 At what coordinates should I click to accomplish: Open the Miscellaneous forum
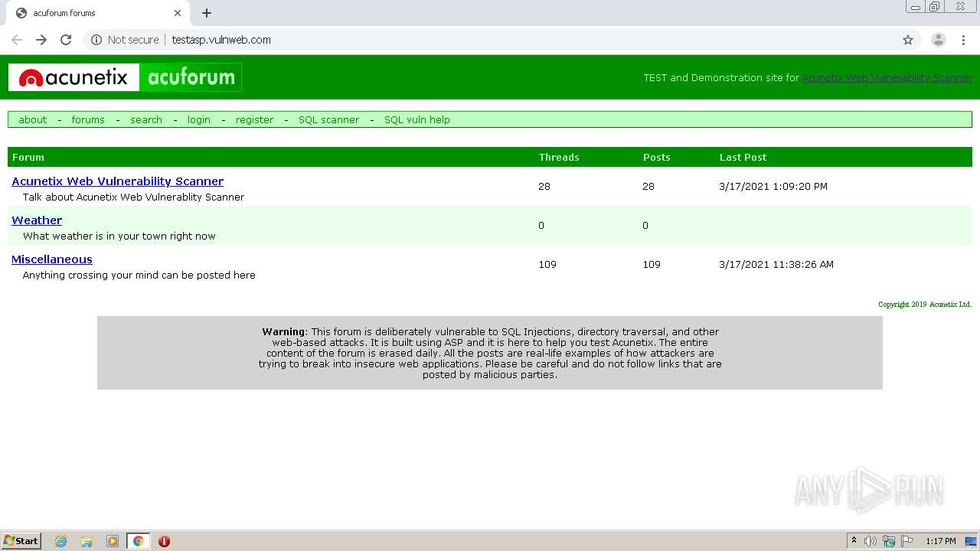(52, 259)
